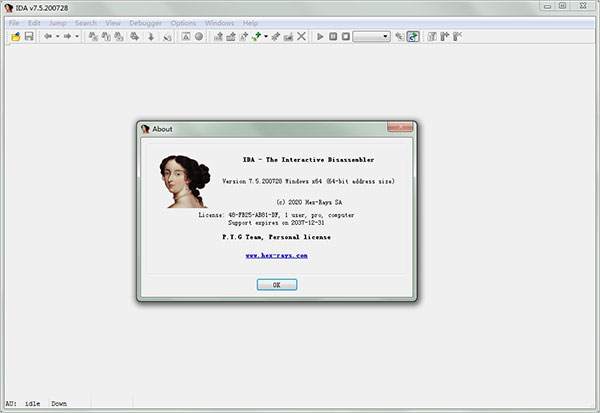The width and height of the screenshot is (600, 413).
Task: Click the icon left of the highlighted toggle
Action: 399,36
